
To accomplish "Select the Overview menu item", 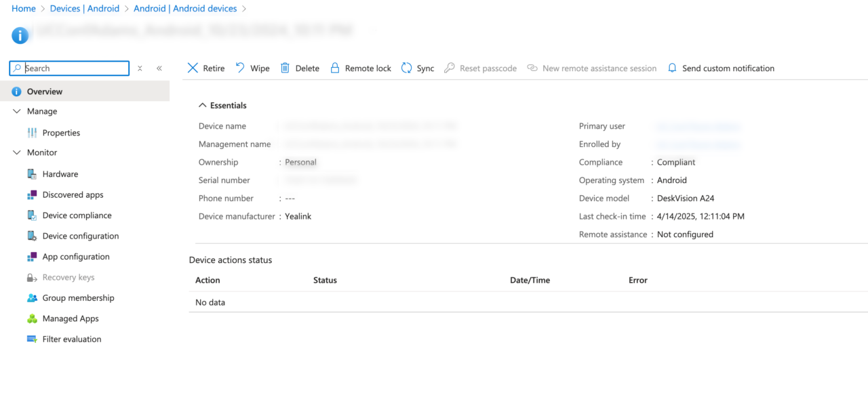I will coord(45,91).
